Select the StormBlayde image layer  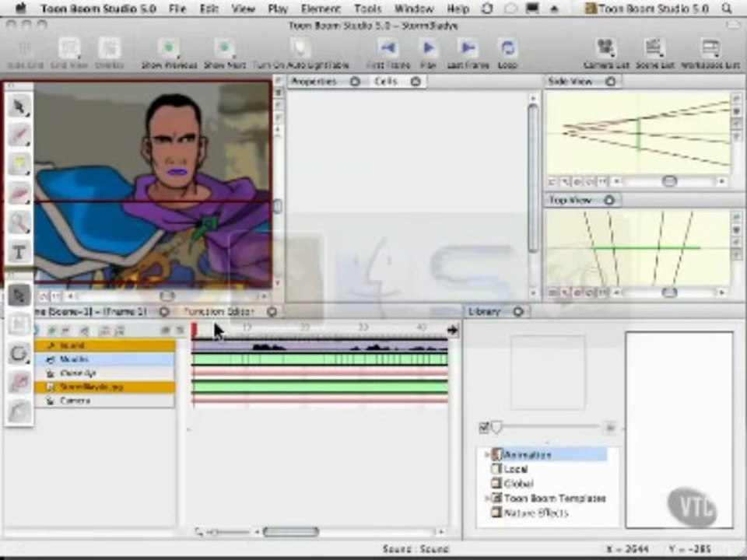coord(105,387)
